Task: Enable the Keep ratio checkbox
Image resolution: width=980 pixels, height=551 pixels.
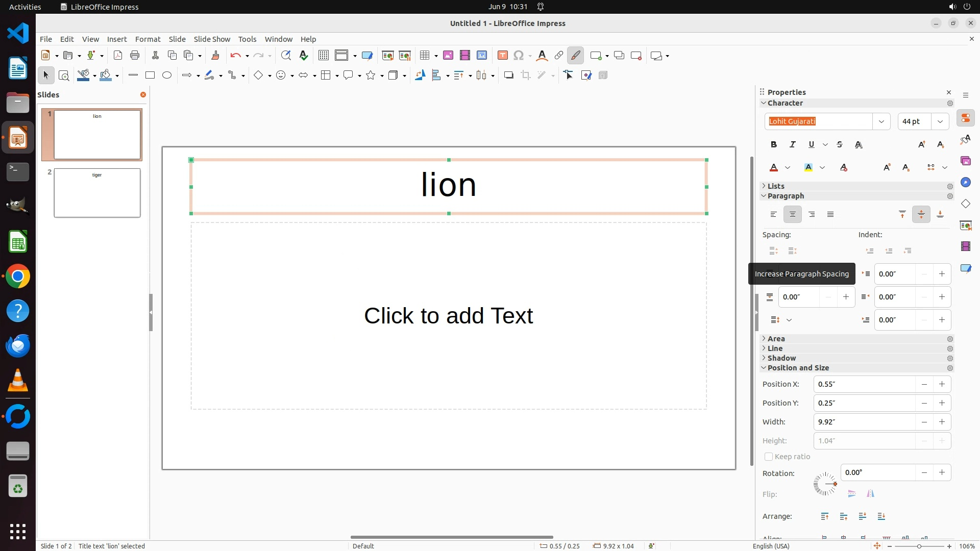Action: (x=768, y=457)
